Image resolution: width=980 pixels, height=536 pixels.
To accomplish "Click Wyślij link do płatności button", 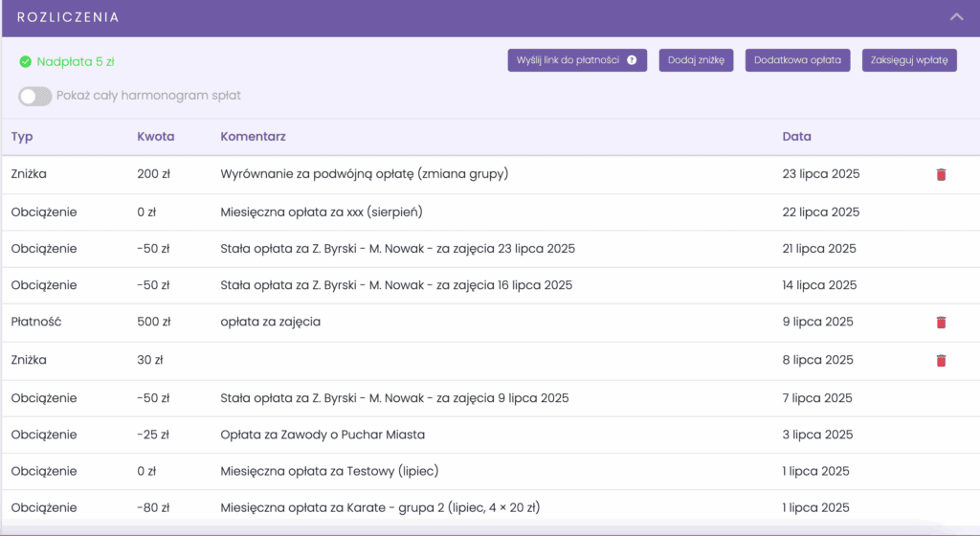I will [x=577, y=60].
